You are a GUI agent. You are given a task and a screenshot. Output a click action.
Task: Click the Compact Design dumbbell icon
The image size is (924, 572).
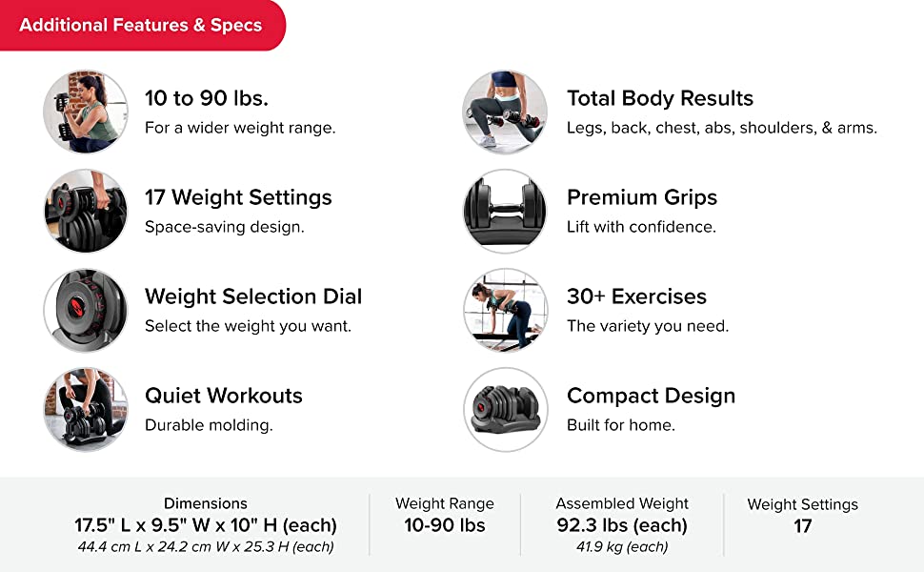(505, 409)
